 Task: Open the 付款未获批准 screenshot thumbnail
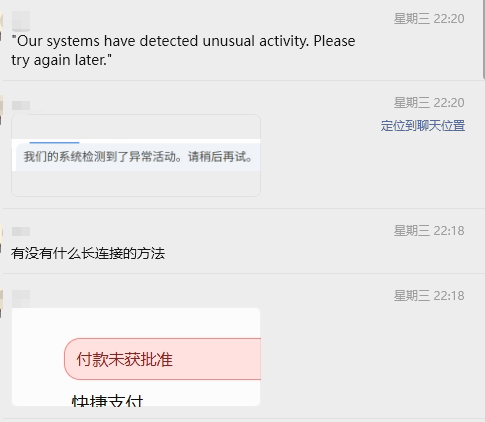(136, 357)
